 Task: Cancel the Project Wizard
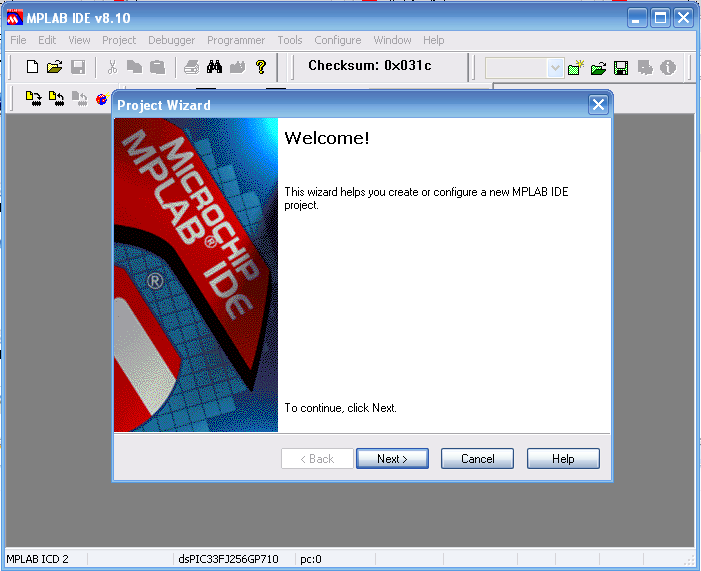pos(477,459)
